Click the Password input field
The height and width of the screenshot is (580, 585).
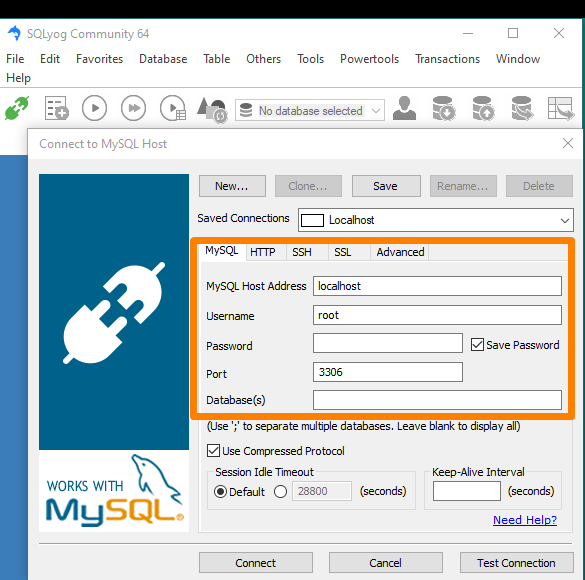[x=388, y=343]
